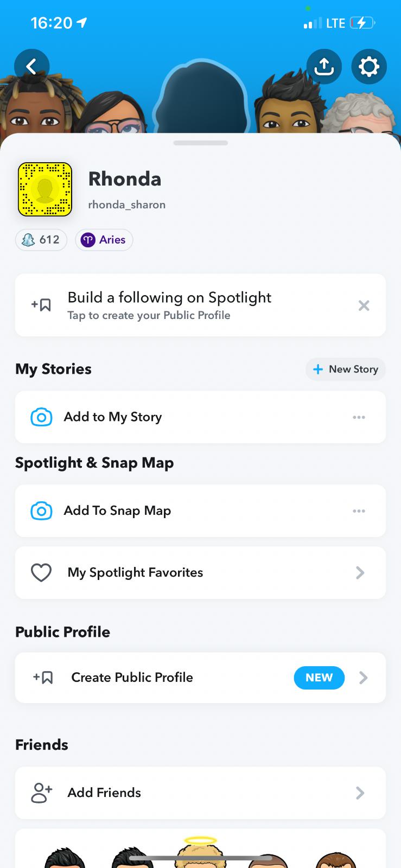
Task: Tap the Create Public Profile bookmark icon
Action: (x=43, y=678)
